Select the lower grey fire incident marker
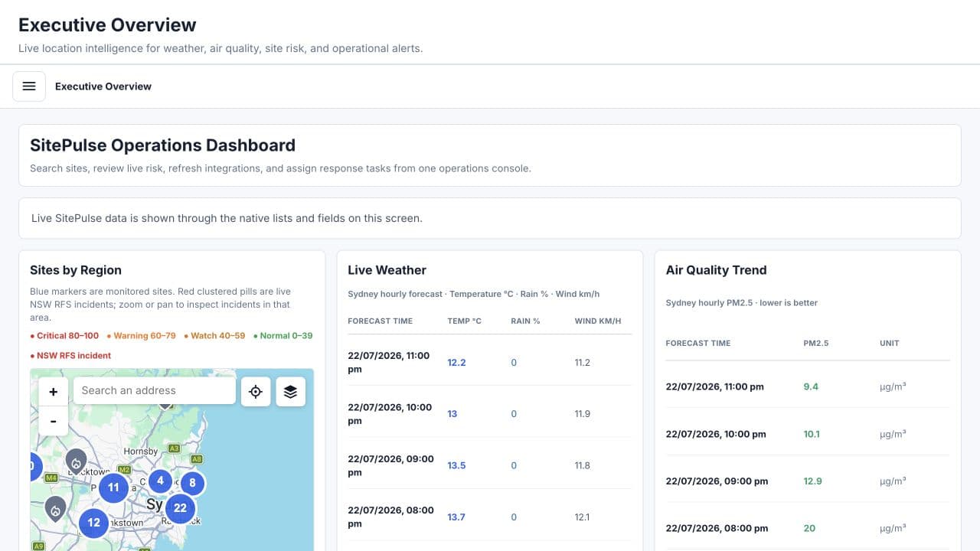The image size is (980, 551). pyautogui.click(x=55, y=509)
